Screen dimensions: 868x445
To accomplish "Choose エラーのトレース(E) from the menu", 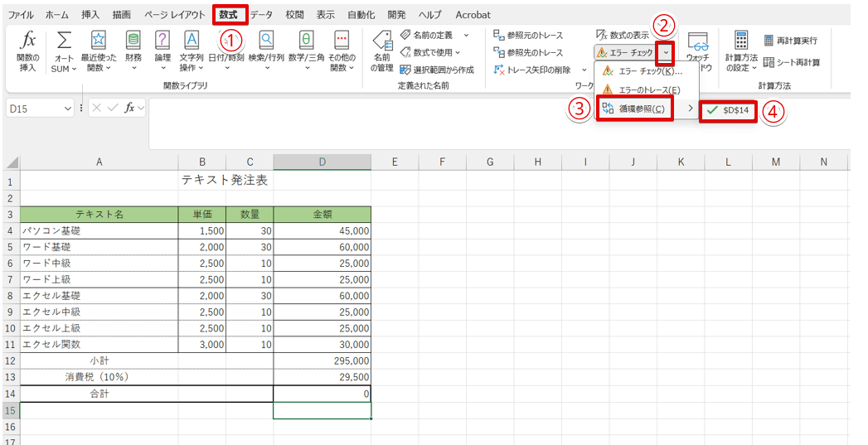I will pyautogui.click(x=642, y=89).
